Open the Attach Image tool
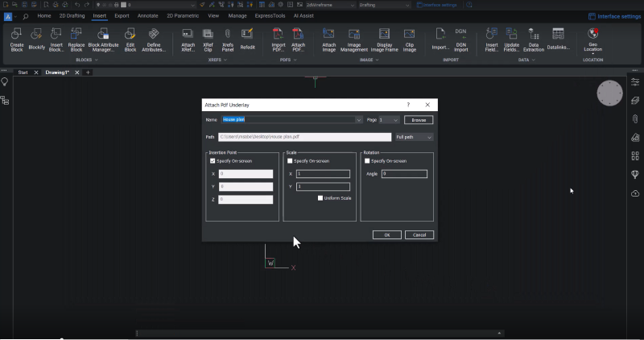 click(328, 39)
